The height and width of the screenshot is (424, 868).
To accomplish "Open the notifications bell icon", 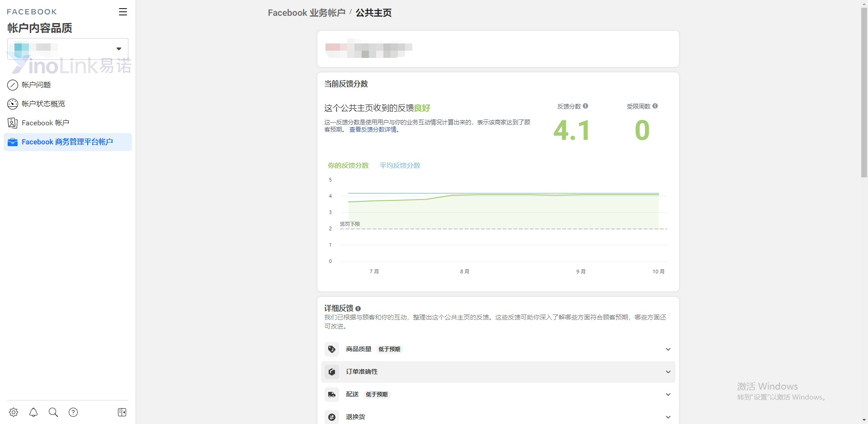I will pos(33,412).
